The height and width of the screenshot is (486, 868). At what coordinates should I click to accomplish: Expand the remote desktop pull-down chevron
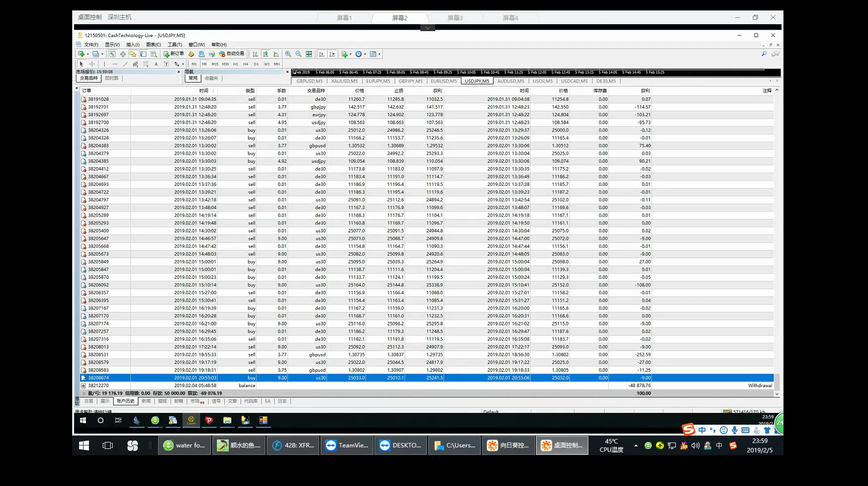428,28
